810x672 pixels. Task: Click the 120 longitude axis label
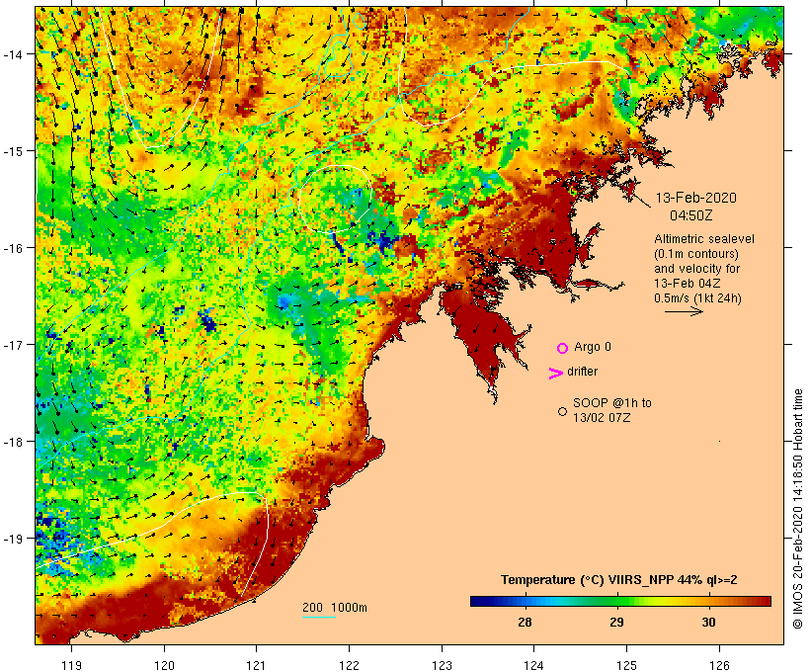pyautogui.click(x=164, y=665)
